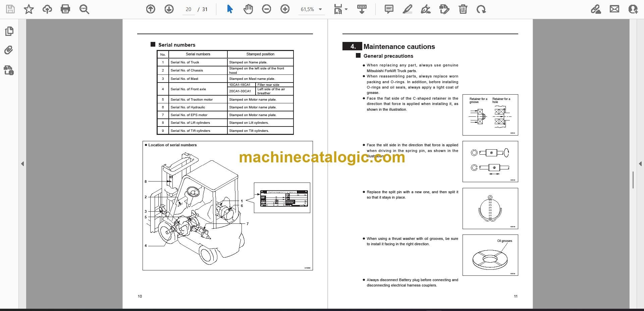This screenshot has width=644, height=311.
Task: Click the Save file icon
Action: 10,9
